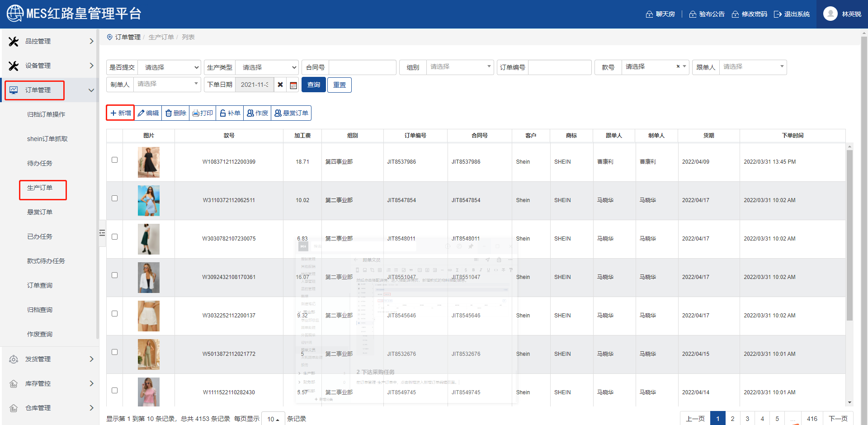Open the 是否提交 dropdown

(170, 67)
